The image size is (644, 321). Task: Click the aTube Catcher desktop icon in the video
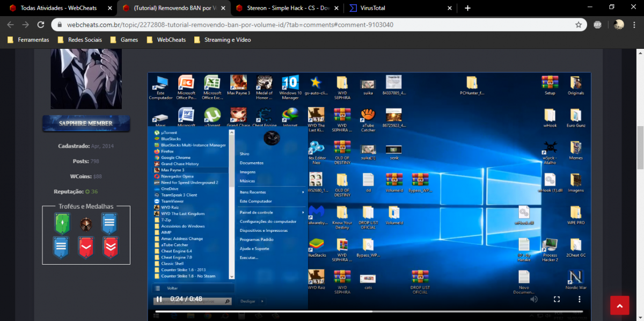click(368, 120)
